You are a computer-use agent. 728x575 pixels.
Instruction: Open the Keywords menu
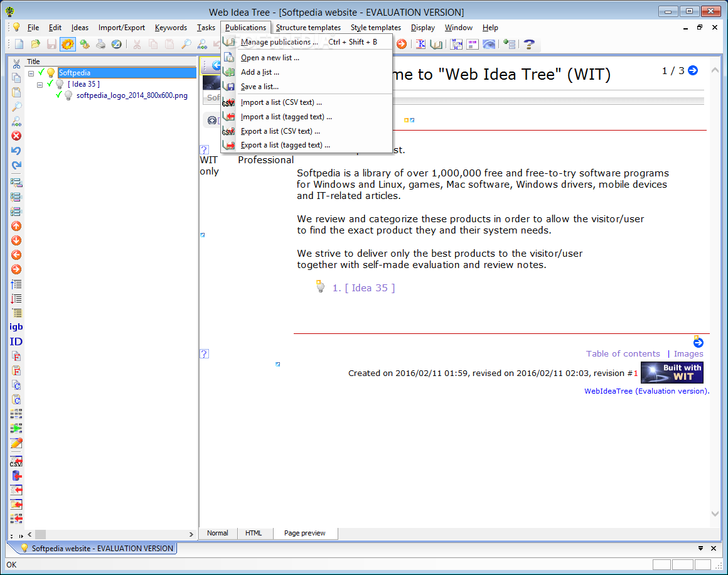click(x=171, y=28)
